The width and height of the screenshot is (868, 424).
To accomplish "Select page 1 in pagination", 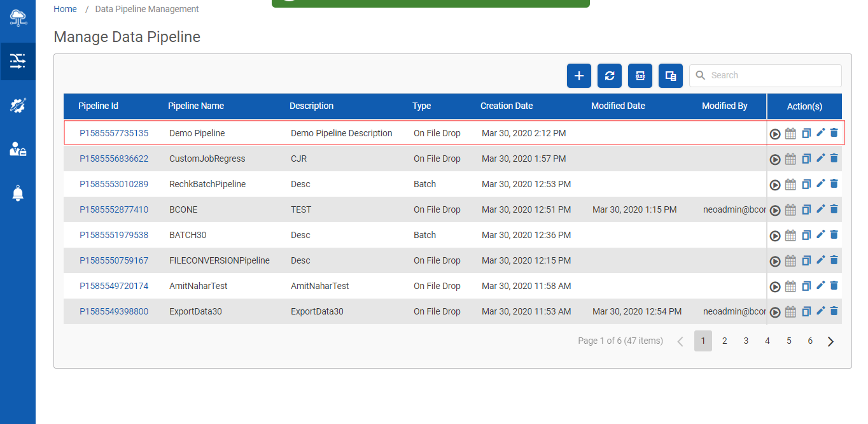I will 703,341.
